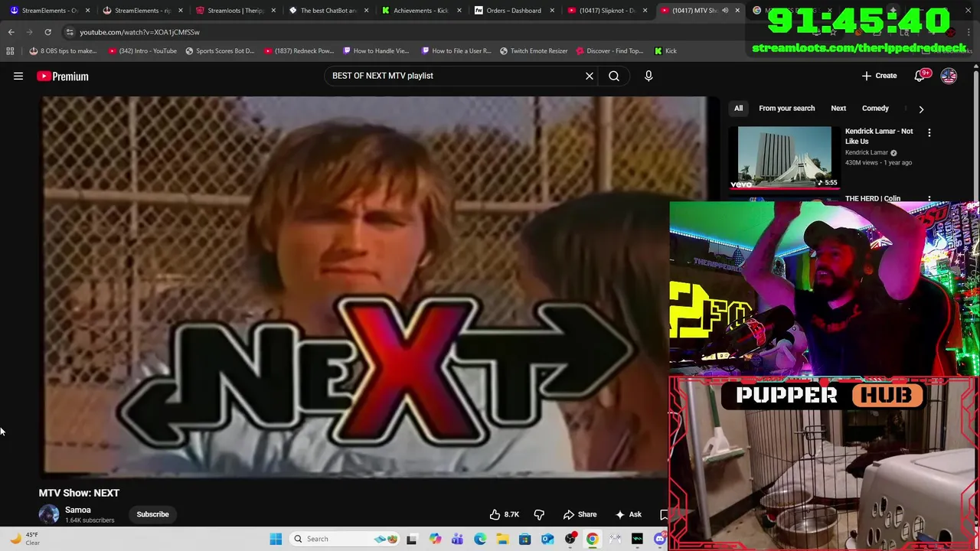
Task: Open the Not Like Us video title
Action: (x=879, y=136)
